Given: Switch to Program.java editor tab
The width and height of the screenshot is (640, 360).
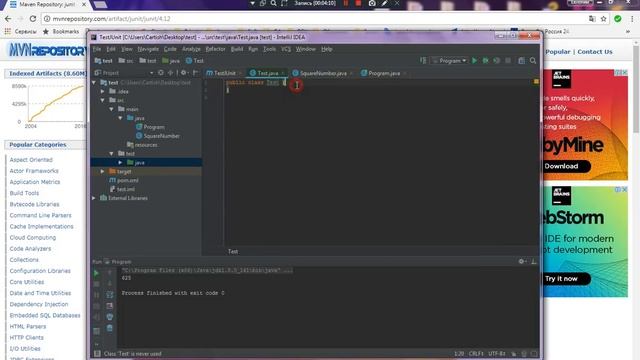Looking at the screenshot, I should point(384,73).
